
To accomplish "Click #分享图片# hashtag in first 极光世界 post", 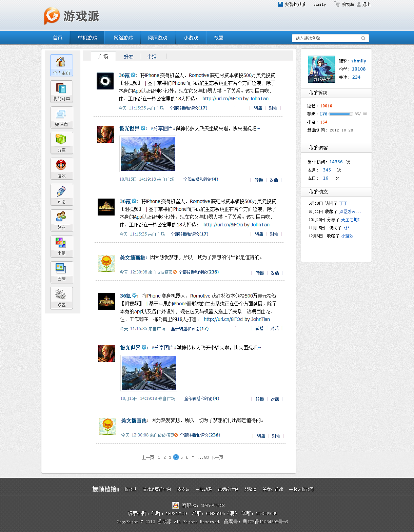I will click(162, 128).
